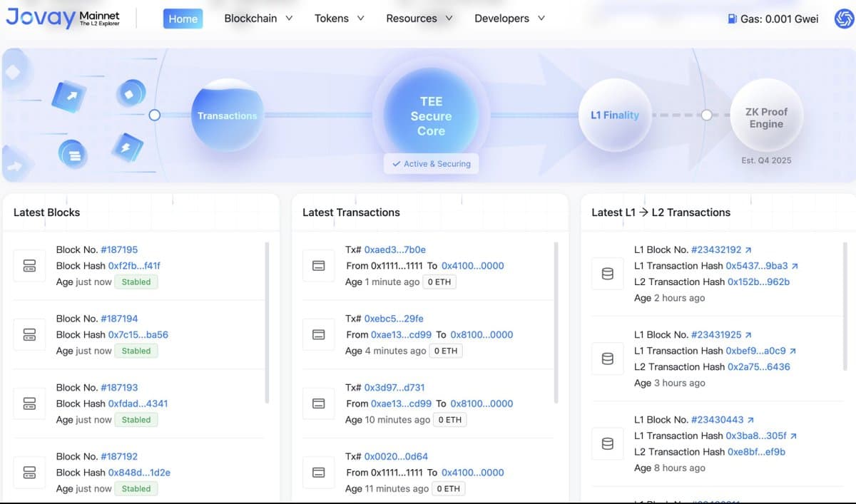Click L2 transaction hash 0x152b...962b
856x504 pixels.
click(x=758, y=282)
